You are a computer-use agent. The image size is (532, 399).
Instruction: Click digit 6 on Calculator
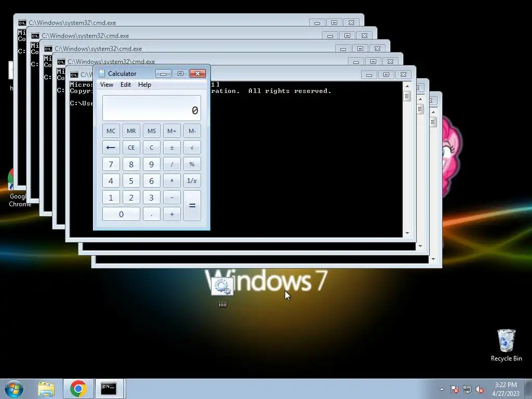tap(152, 181)
